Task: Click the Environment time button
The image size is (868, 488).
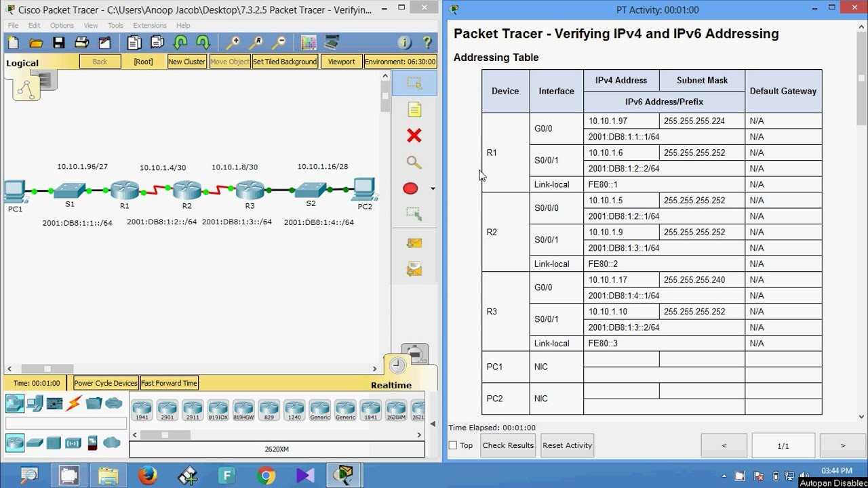Action: [x=400, y=62]
